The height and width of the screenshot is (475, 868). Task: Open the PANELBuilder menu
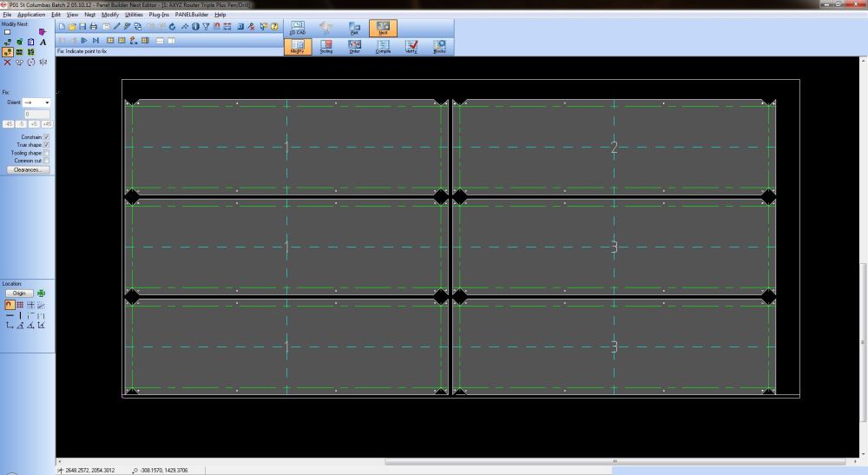pos(191,15)
